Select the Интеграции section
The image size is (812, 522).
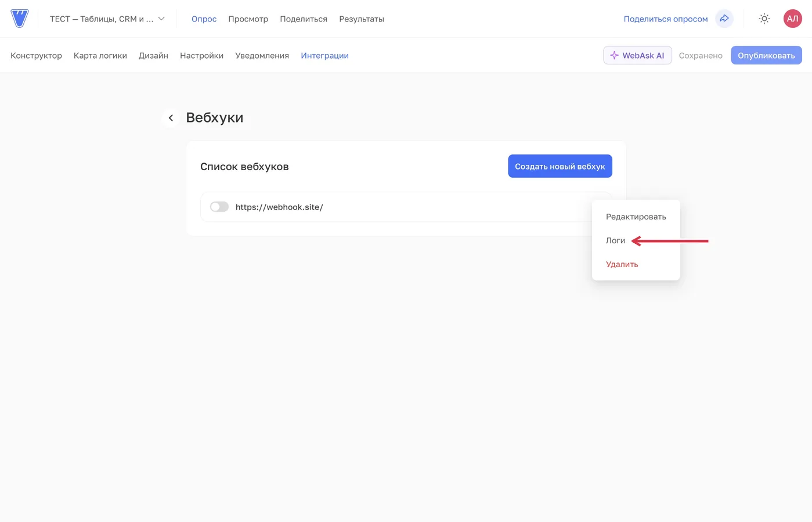(x=324, y=55)
